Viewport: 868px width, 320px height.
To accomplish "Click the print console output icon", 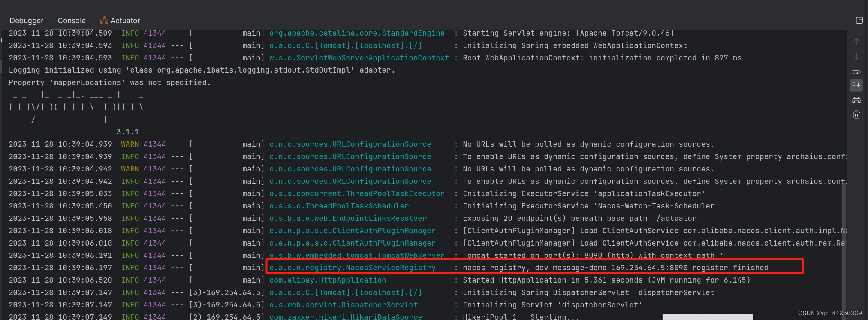I will 856,100.
